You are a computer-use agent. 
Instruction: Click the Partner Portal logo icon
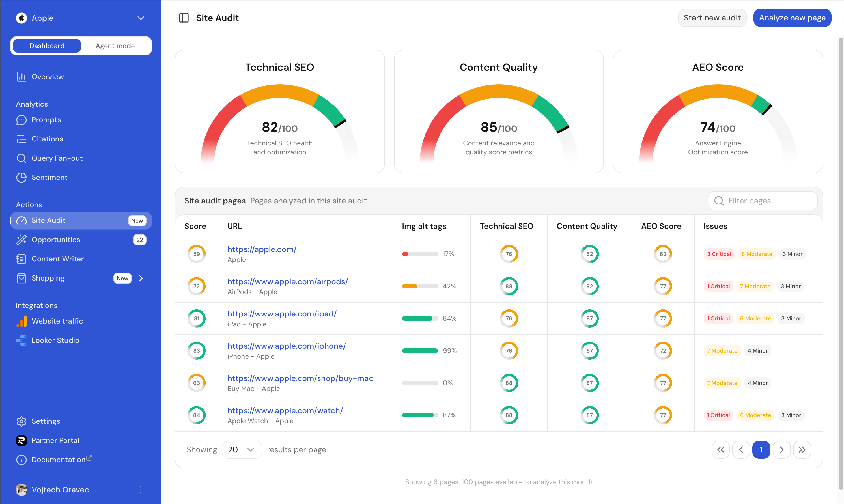coord(21,440)
